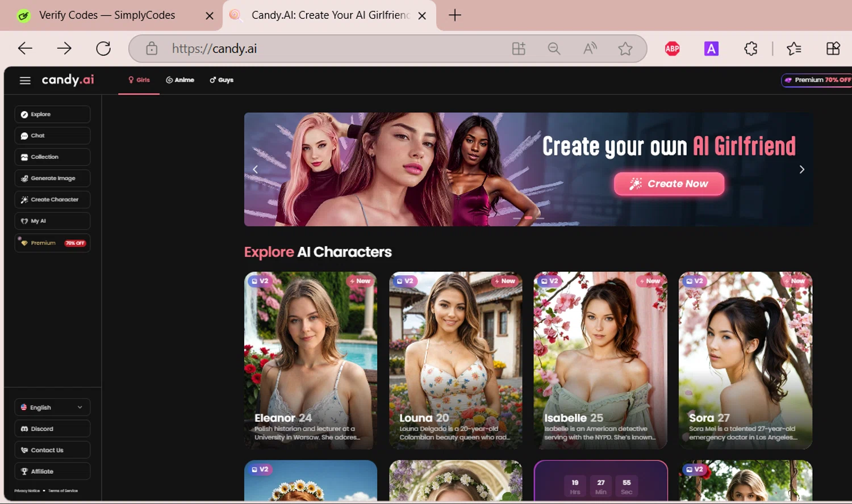Click the countdown timer card
852x504 pixels.
pos(600,481)
